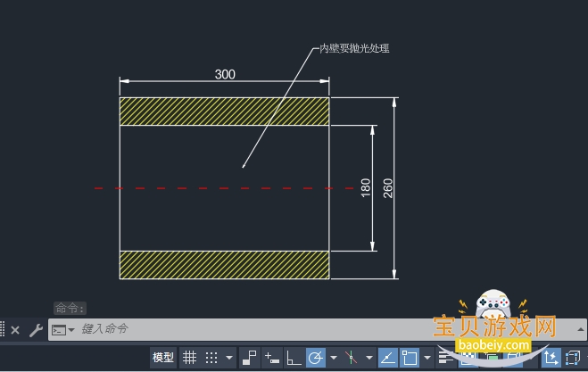
Task: Select the 内壁要抛光处理 leader text
Action: pos(354,48)
